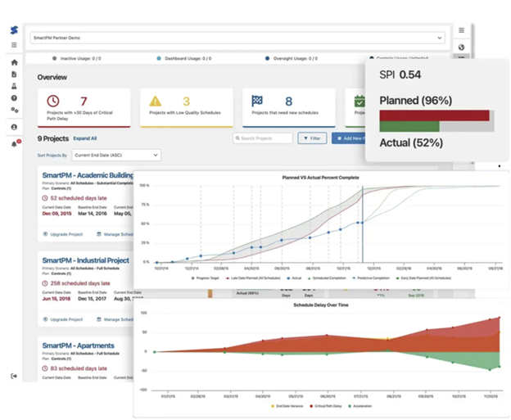Click vertical data date line in percent chart

[x=363, y=224]
